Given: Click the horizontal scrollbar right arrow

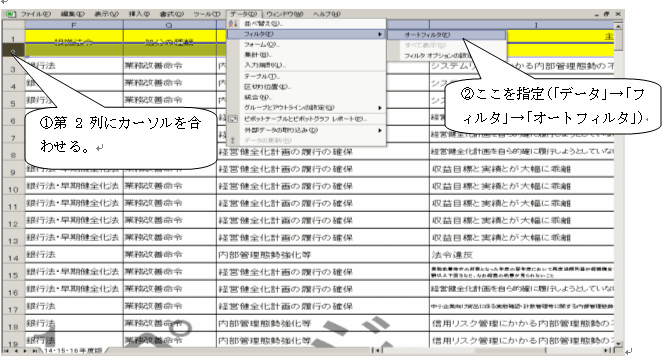Looking at the screenshot, I should [607, 351].
